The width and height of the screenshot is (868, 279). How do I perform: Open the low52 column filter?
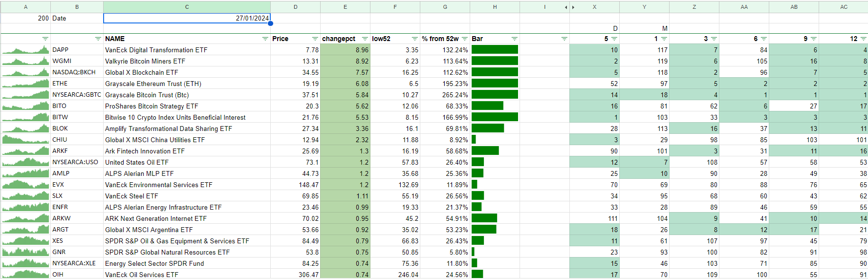(x=414, y=39)
